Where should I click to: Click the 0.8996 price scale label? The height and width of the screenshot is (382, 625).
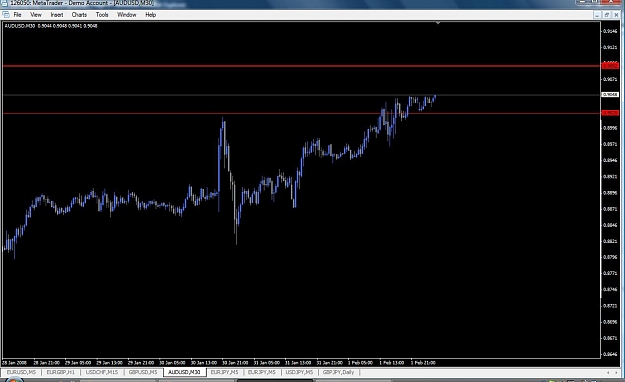611,128
